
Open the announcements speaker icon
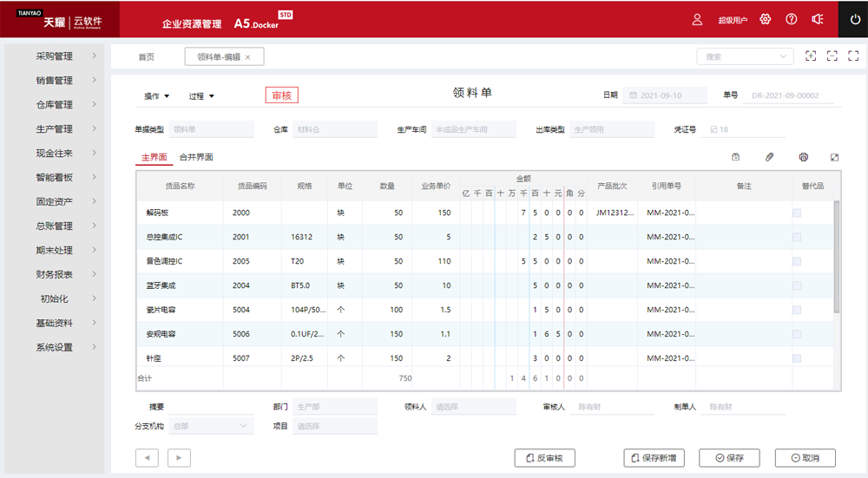[817, 19]
